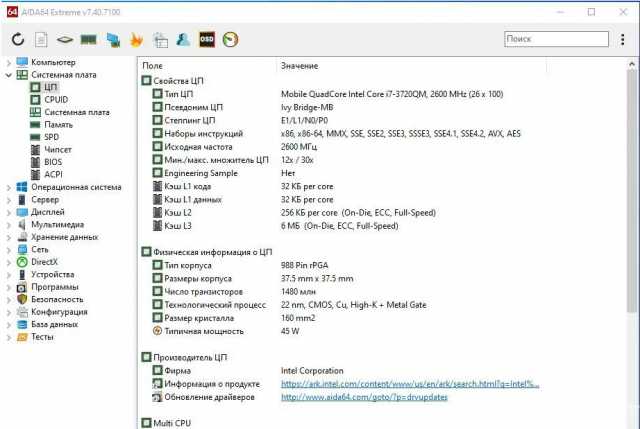Click the Refresh toolbar icon
The width and height of the screenshot is (640, 429).
pos(18,40)
